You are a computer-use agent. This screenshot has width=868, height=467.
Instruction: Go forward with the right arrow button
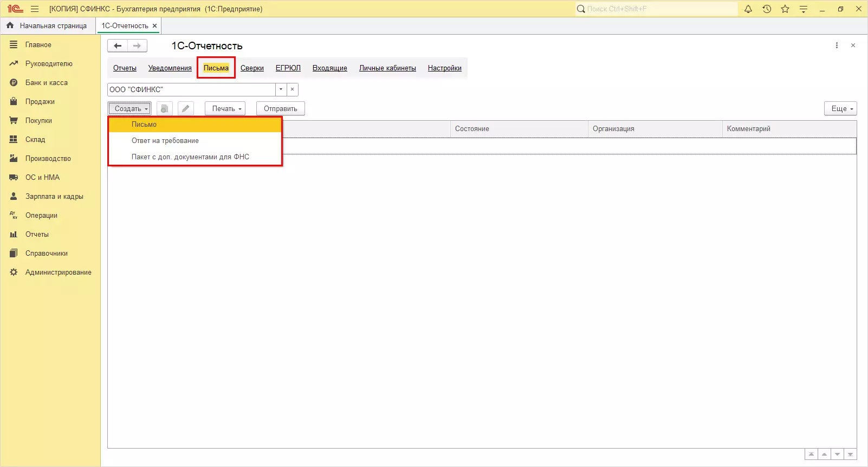click(x=137, y=46)
